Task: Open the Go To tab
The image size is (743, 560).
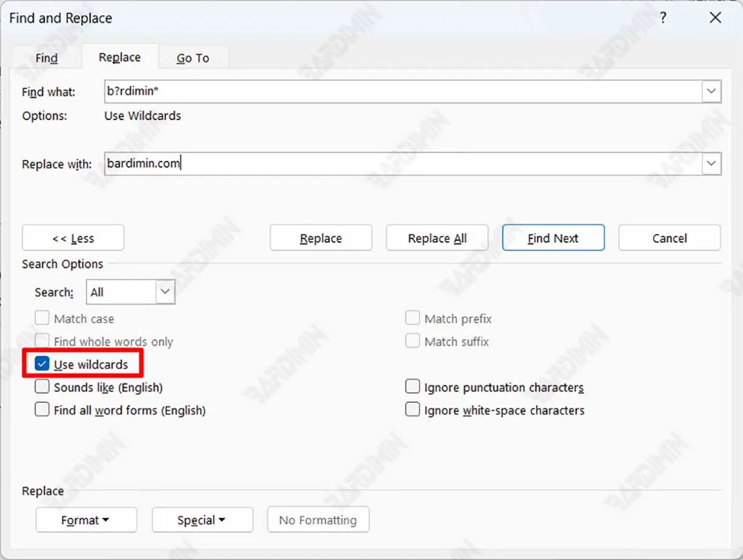Action: tap(193, 58)
